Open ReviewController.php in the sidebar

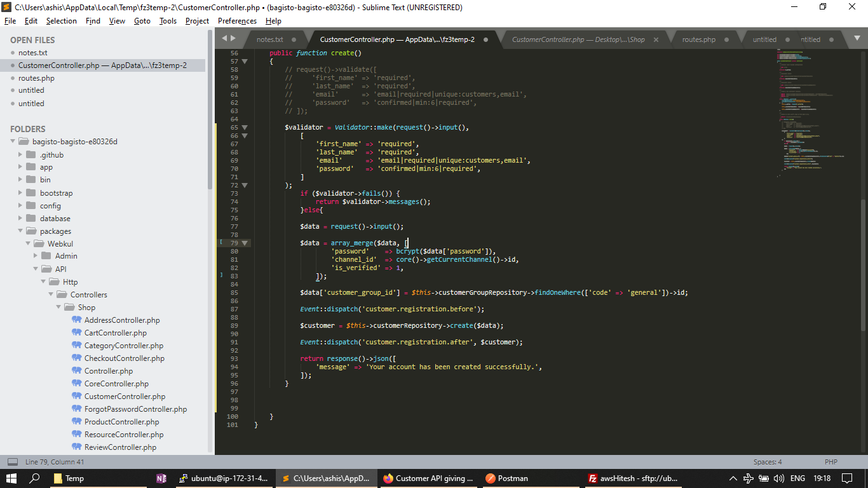point(120,447)
